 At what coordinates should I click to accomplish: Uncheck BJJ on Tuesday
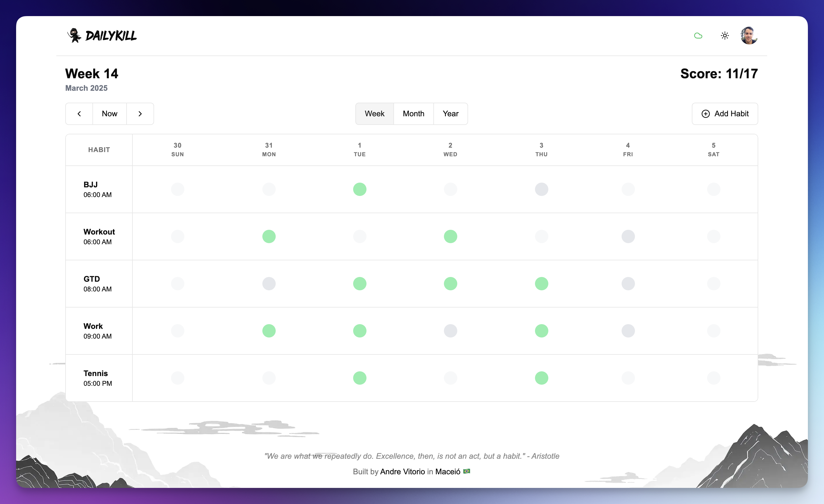click(360, 190)
